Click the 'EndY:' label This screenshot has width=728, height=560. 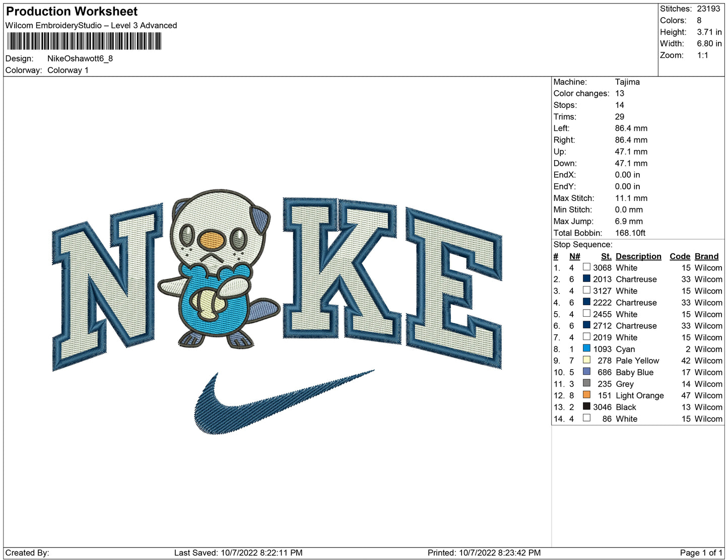coord(564,186)
